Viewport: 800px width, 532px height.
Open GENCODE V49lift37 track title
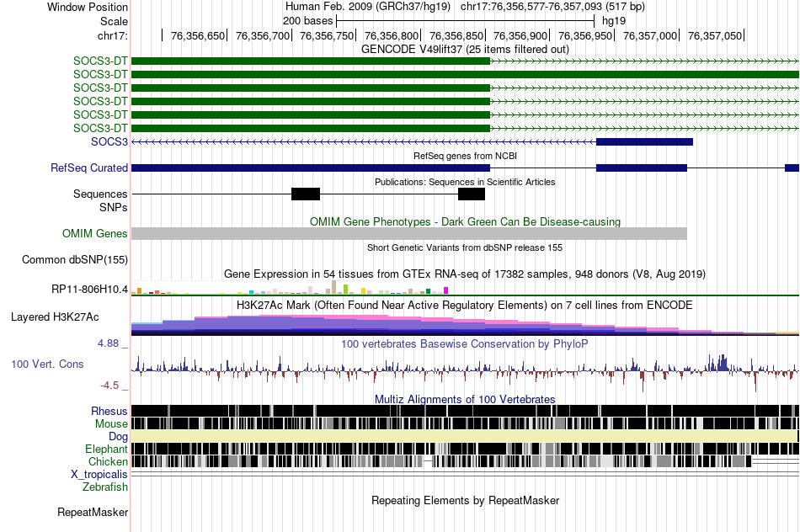coord(466,50)
